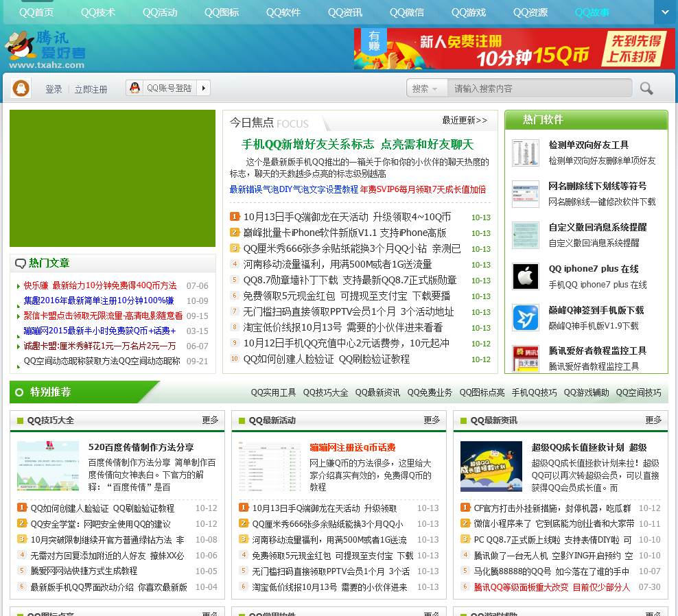The width and height of the screenshot is (678, 616).
Task: Select the 手机QQ技巧 tab
Action: (x=535, y=392)
